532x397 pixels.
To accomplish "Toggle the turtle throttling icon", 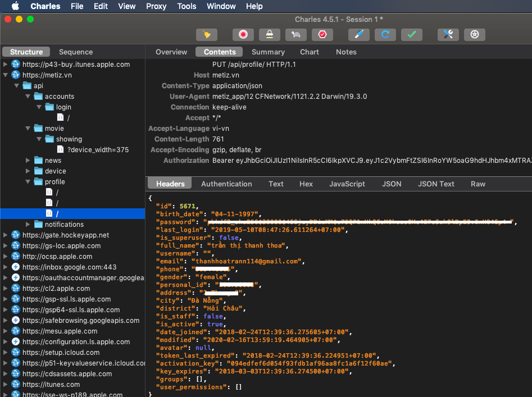I will tap(296, 35).
